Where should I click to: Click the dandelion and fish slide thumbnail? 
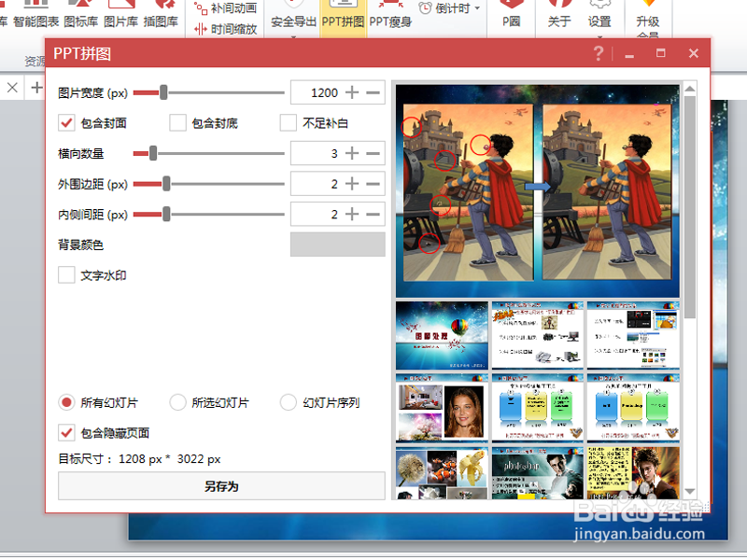[442, 473]
